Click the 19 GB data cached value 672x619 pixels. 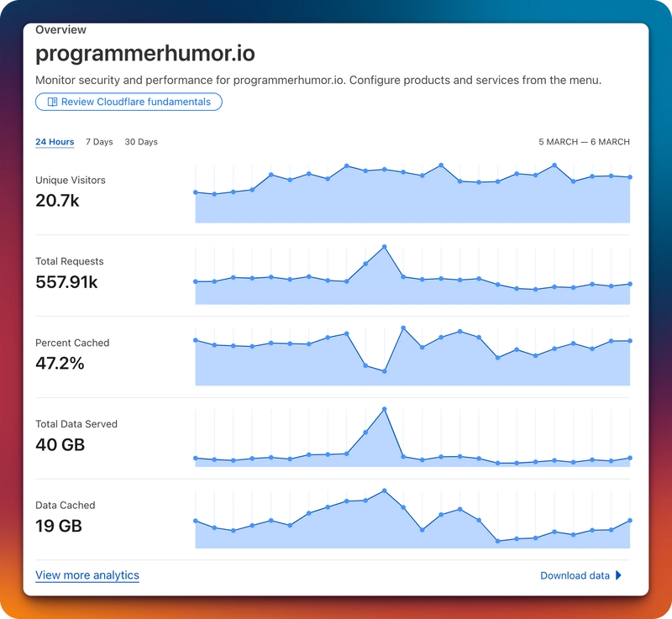click(x=58, y=526)
